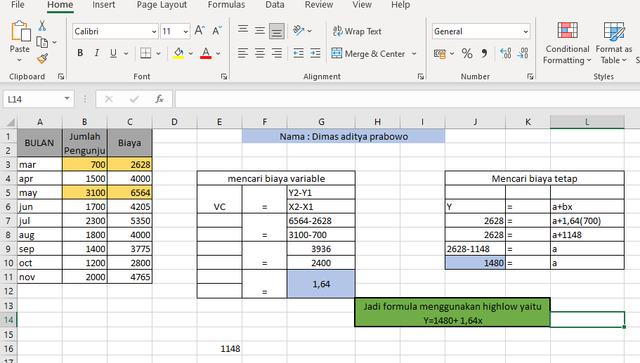
Task: Click the Name Box showing L14
Action: (x=39, y=99)
